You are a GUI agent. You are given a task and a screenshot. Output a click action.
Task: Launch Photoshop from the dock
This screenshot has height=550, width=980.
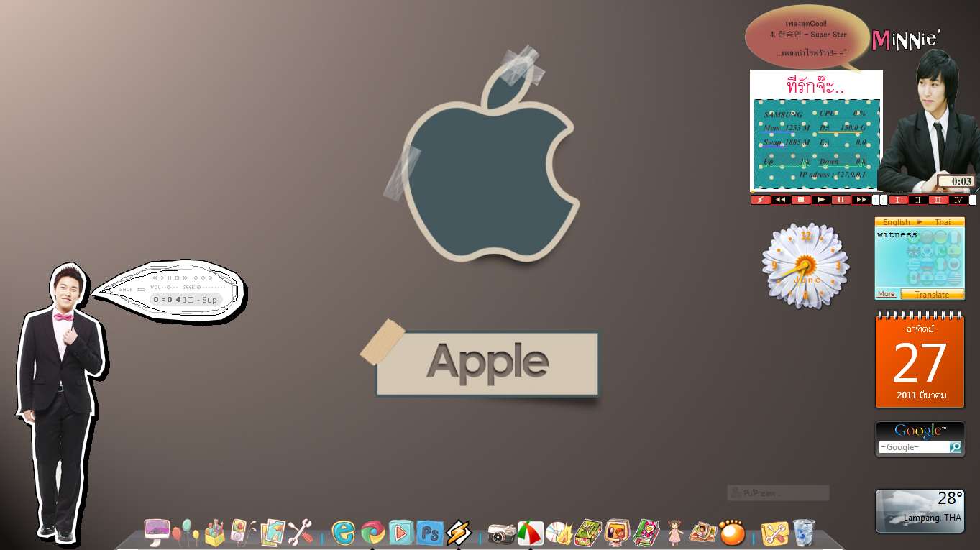[x=429, y=533]
